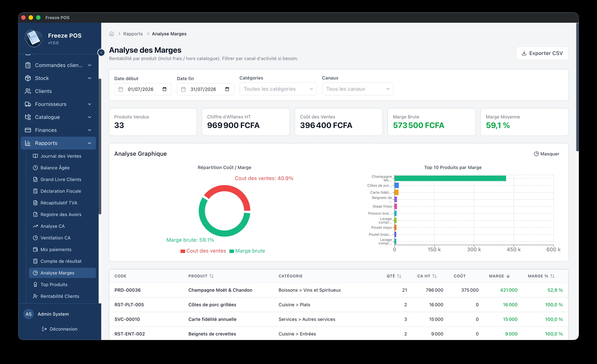The height and width of the screenshot is (364, 597).
Task: Toggle Cout des ventes legend swatch
Action: pos(183,251)
